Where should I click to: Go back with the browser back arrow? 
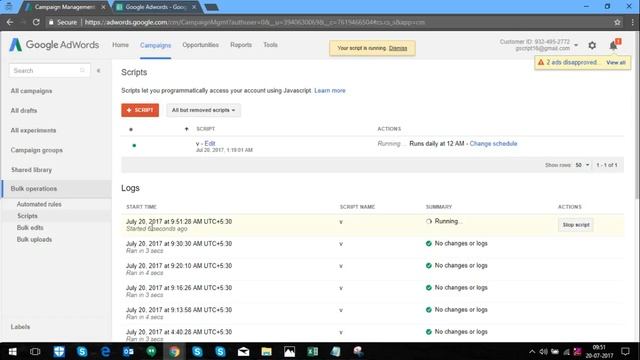pyautogui.click(x=10, y=22)
